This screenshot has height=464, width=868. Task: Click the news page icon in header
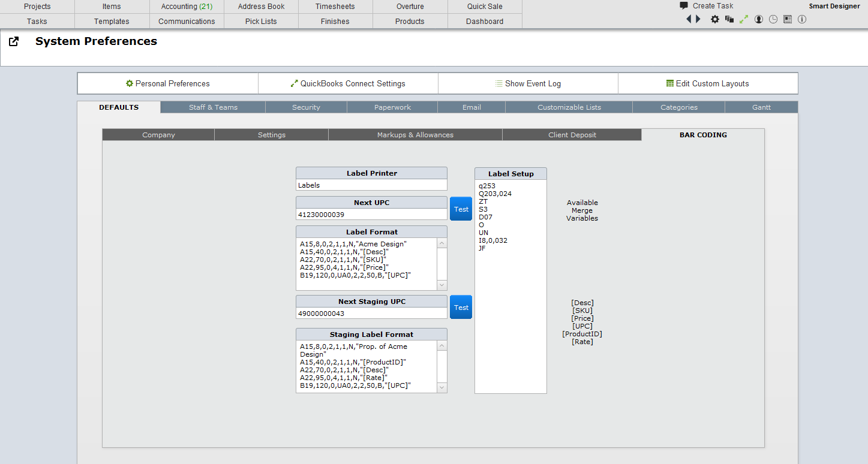point(788,19)
